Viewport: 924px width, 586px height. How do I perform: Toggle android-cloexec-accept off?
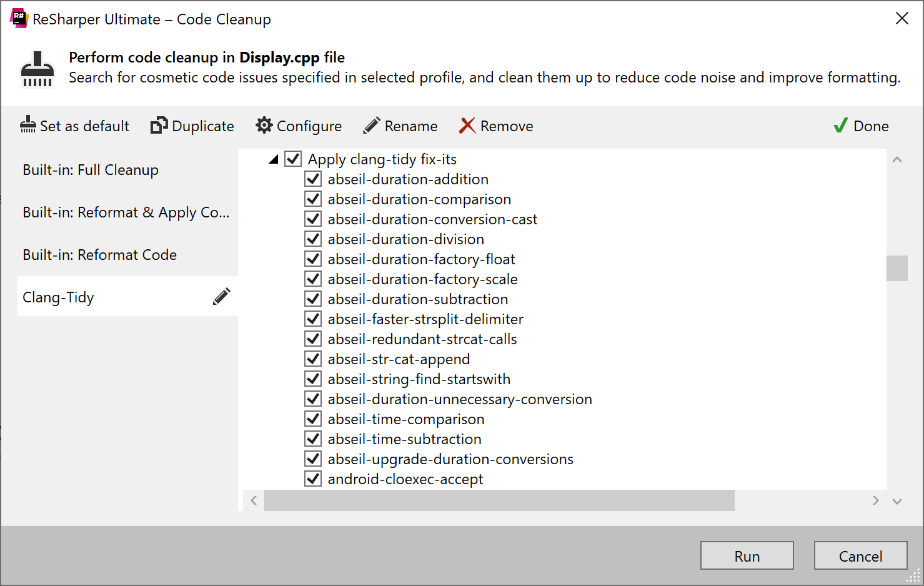click(x=312, y=478)
